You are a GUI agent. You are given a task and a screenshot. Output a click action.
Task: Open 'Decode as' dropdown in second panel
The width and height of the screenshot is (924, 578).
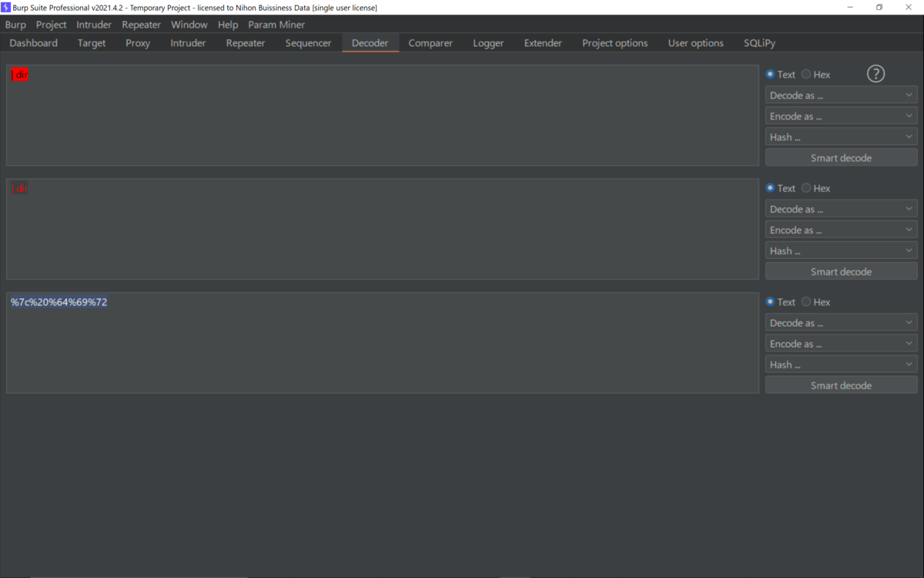click(x=841, y=209)
